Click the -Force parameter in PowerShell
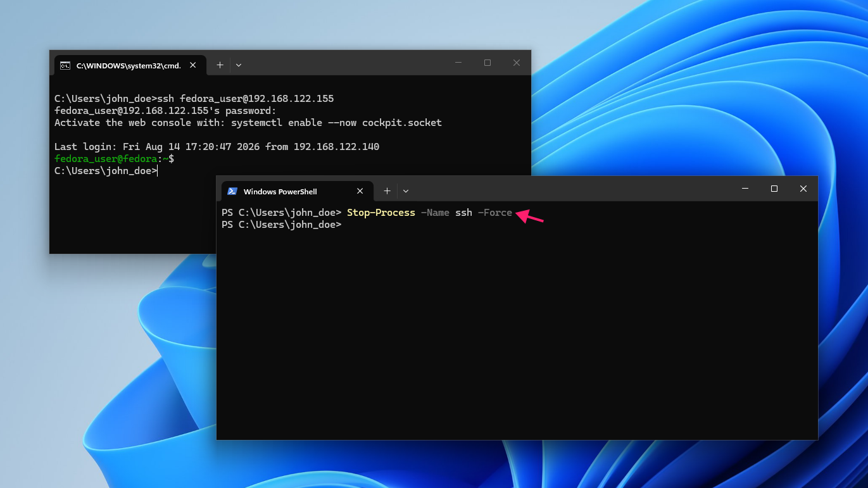 (x=495, y=213)
